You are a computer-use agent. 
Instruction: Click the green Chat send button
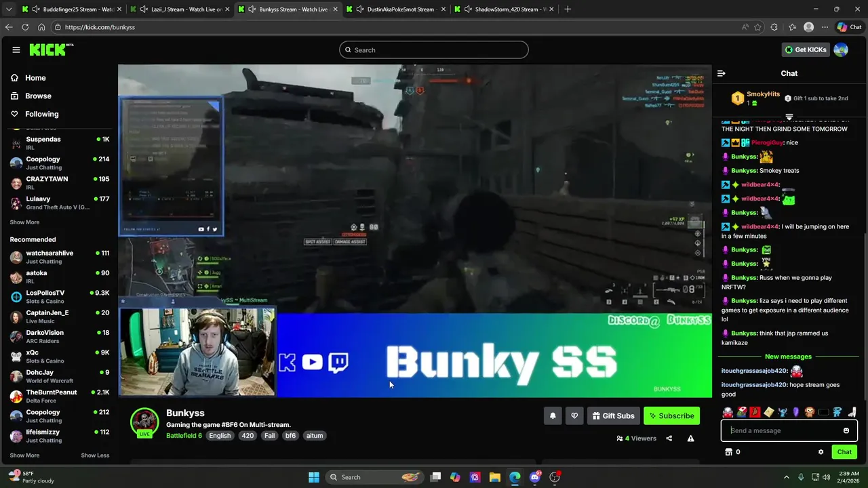[x=844, y=452]
